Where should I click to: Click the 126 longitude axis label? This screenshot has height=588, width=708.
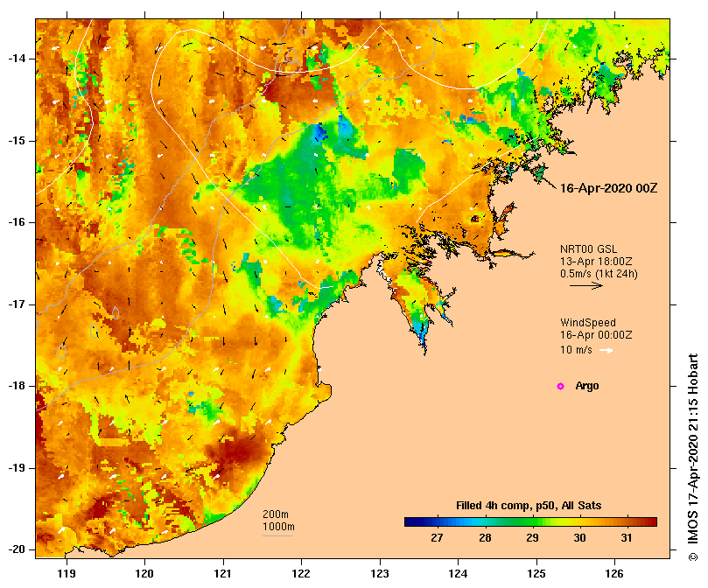pyautogui.click(x=614, y=574)
